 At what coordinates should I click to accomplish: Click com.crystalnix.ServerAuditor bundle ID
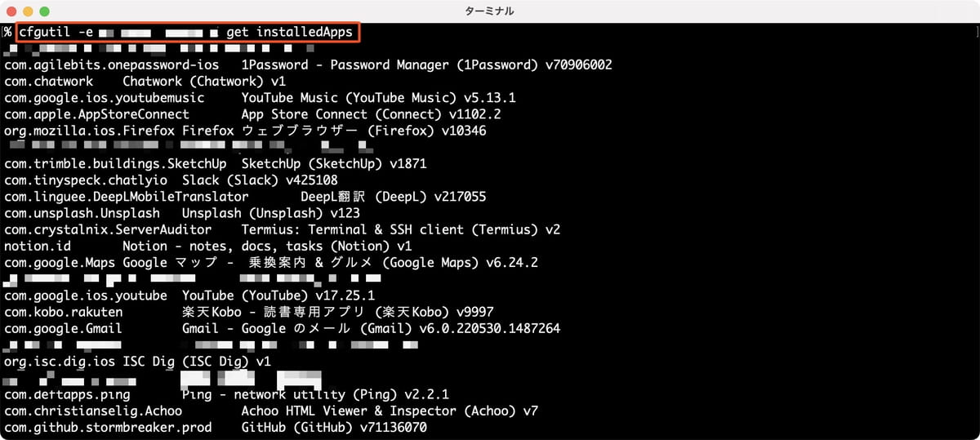[x=108, y=229]
